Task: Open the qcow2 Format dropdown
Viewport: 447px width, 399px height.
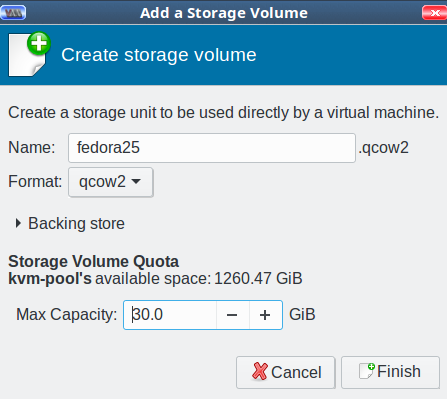Action: point(111,182)
